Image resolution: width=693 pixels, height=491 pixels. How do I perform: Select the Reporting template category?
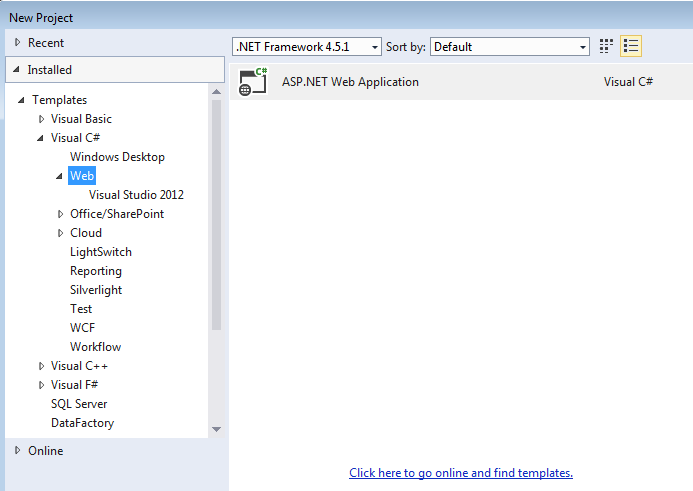pyautogui.click(x=96, y=271)
